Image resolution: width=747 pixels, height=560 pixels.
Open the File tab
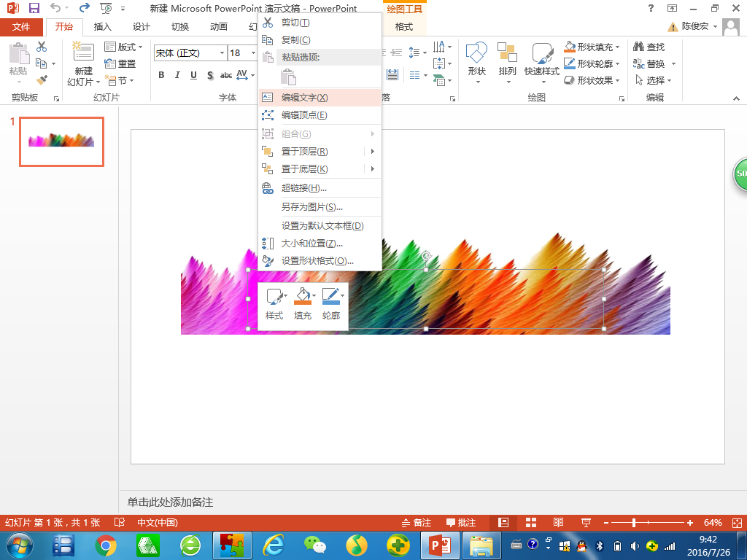click(x=21, y=27)
